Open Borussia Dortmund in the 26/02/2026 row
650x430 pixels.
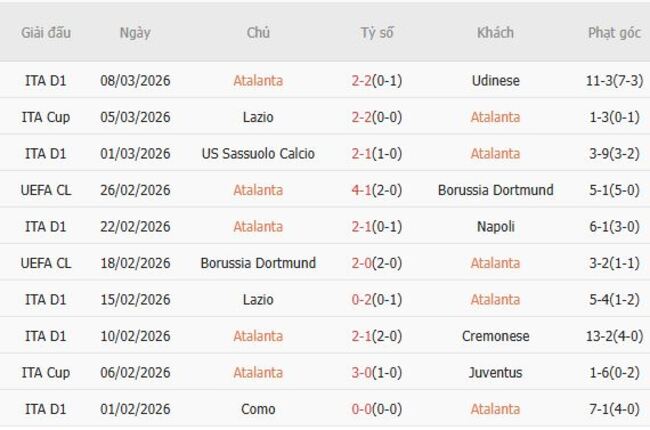coord(495,190)
